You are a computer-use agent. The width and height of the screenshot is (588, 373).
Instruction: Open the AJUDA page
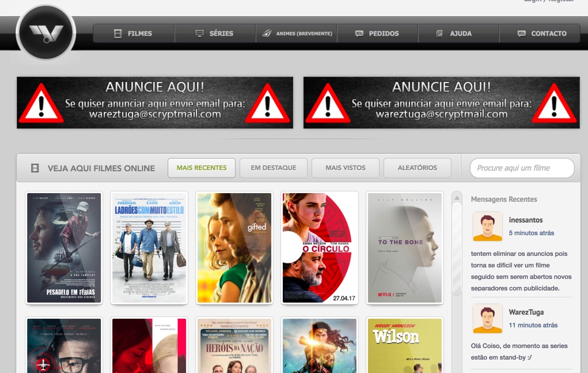[x=458, y=33]
